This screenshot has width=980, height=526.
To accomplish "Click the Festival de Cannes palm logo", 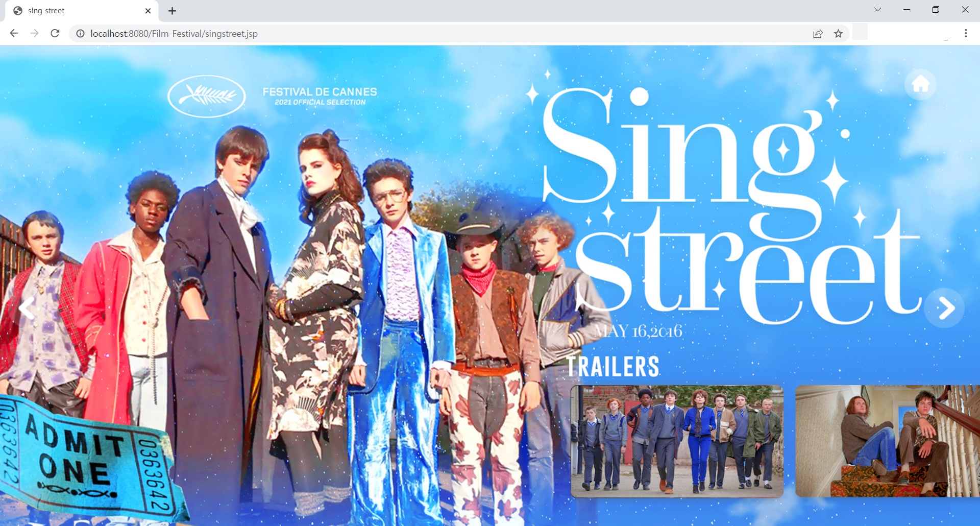I will [207, 96].
